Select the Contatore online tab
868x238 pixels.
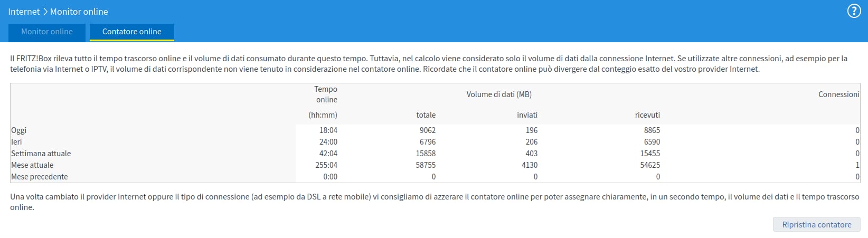click(x=132, y=32)
